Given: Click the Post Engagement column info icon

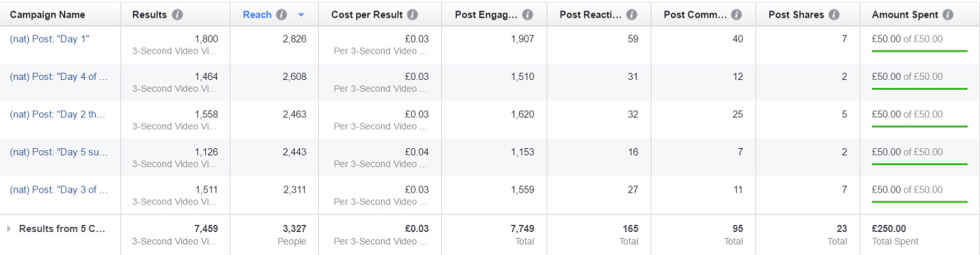Looking at the screenshot, I should coord(528,14).
